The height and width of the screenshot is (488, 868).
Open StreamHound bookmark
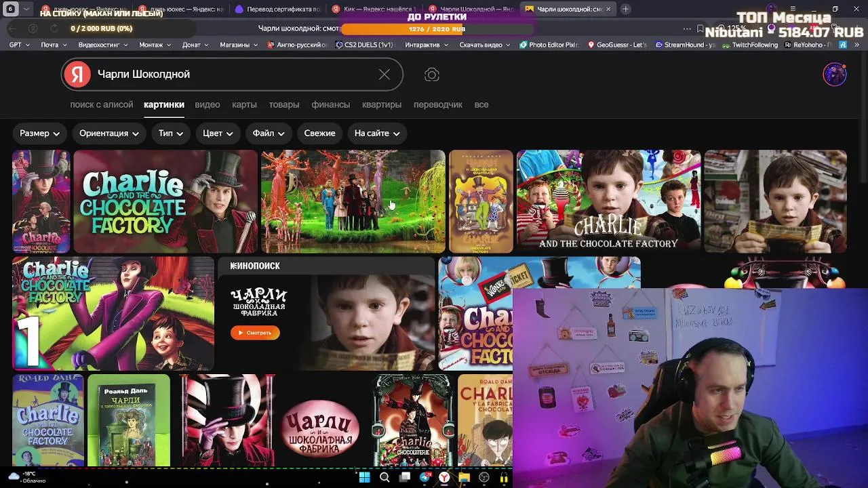point(685,45)
